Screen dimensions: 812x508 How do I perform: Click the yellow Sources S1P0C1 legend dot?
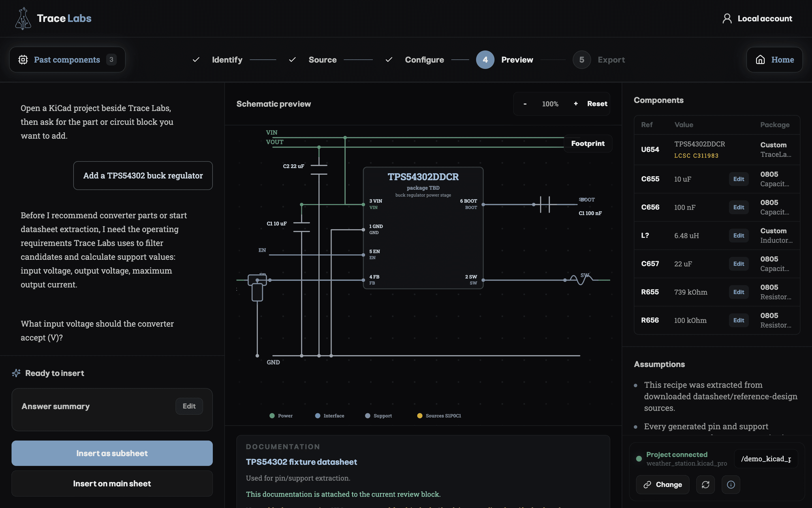(420, 416)
